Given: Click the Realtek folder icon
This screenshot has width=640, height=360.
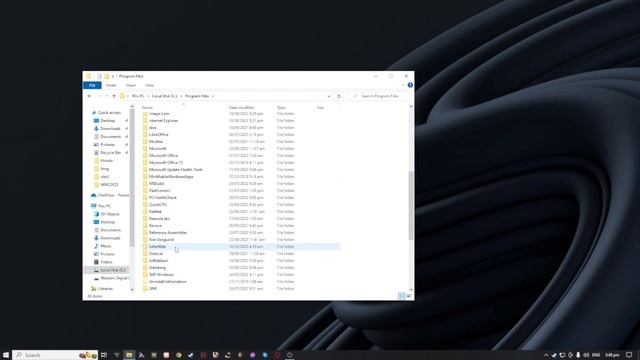Looking at the screenshot, I should point(145,211).
